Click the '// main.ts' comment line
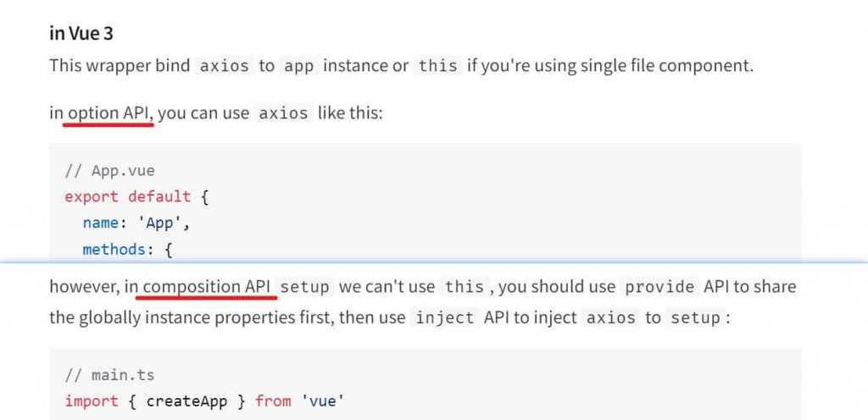 coord(109,376)
